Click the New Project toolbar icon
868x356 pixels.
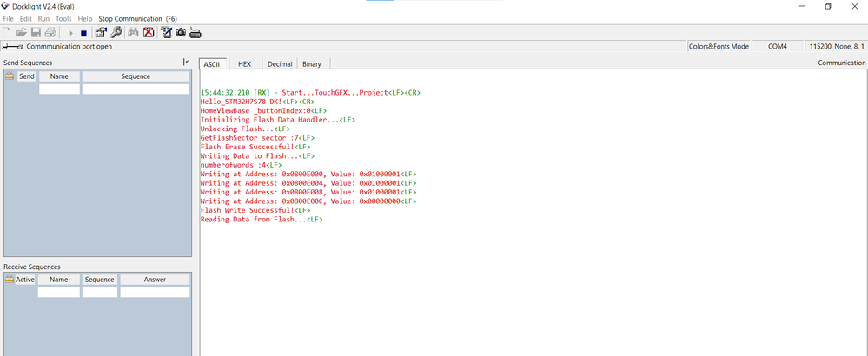(x=7, y=33)
